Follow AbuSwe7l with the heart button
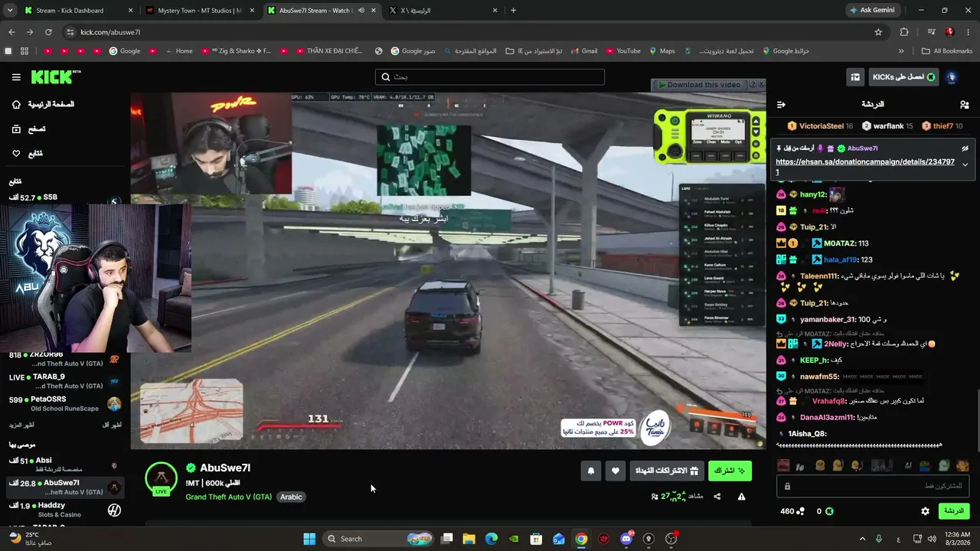980x551 pixels. click(x=615, y=471)
